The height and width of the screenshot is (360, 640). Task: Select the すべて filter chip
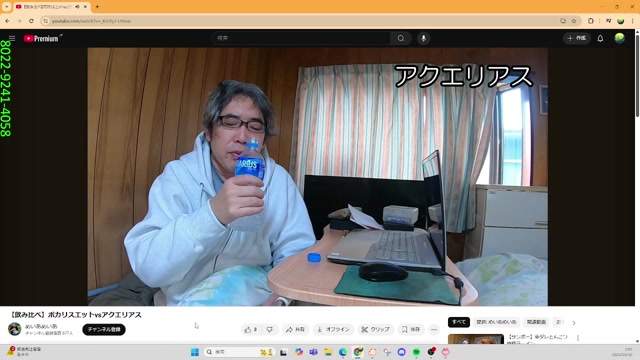point(459,322)
